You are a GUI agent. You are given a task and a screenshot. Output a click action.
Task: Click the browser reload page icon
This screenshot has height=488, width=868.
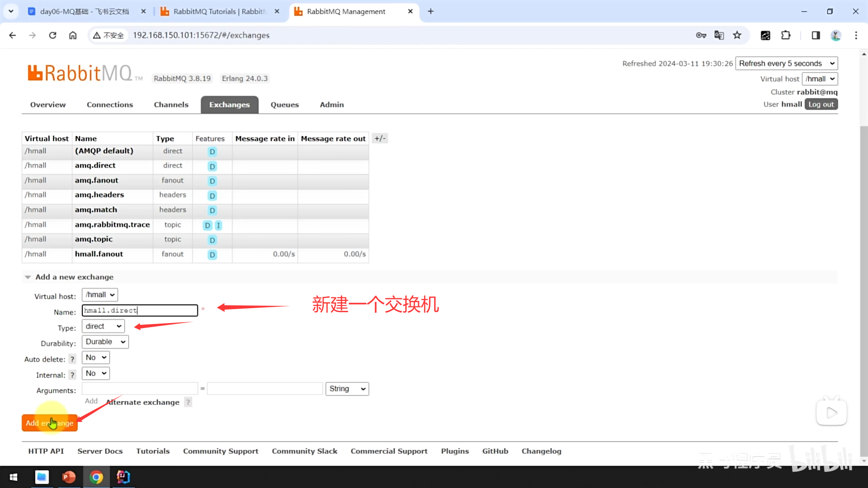(x=52, y=35)
